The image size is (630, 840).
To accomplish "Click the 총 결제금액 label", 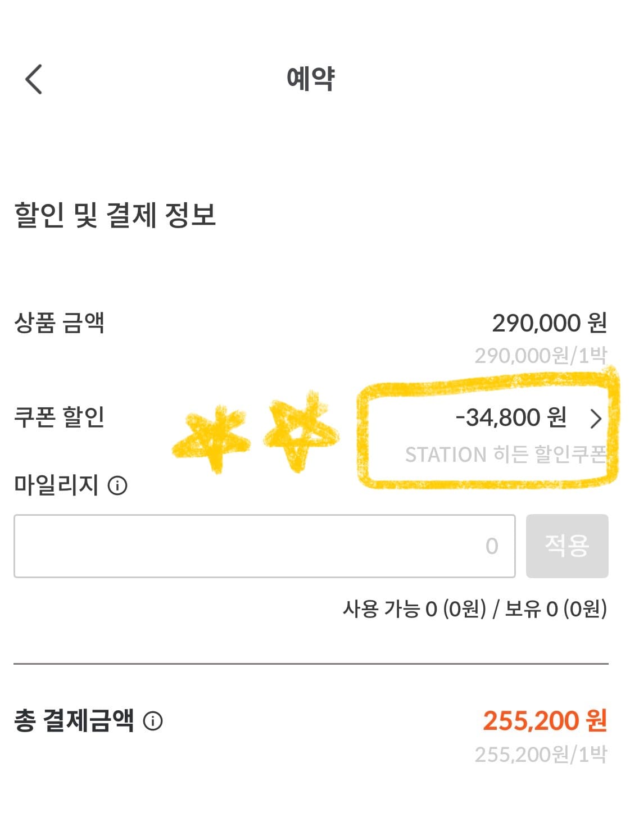I will pyautogui.click(x=74, y=720).
